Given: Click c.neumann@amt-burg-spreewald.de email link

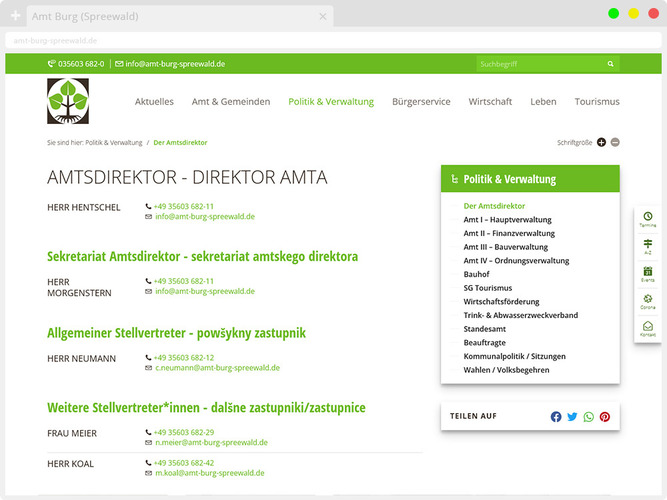Looking at the screenshot, I should pyautogui.click(x=217, y=368).
